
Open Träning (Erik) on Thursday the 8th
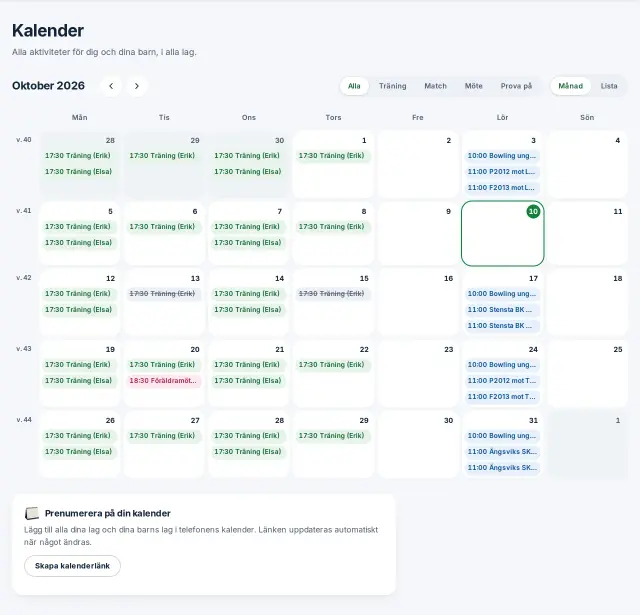(332, 227)
